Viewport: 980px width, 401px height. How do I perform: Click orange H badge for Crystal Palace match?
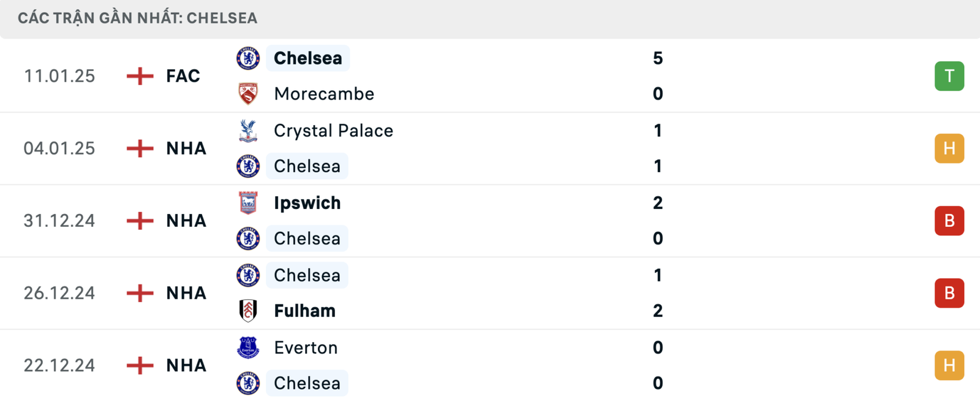click(x=949, y=148)
